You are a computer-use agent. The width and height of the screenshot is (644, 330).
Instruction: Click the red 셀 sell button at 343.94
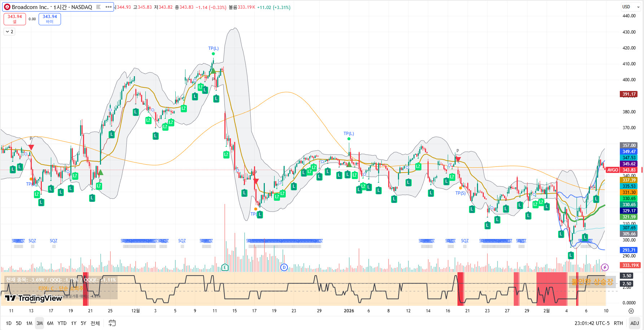pyautogui.click(x=15, y=19)
